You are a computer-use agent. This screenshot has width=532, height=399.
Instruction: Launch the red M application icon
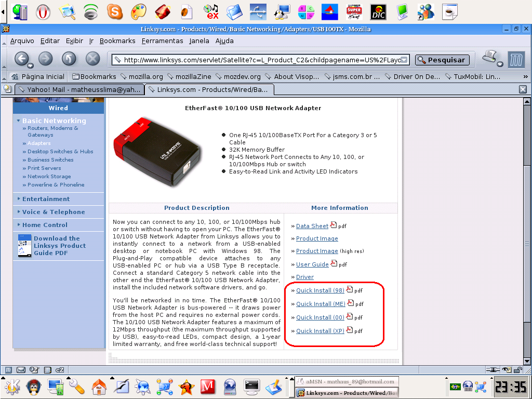pos(208,387)
